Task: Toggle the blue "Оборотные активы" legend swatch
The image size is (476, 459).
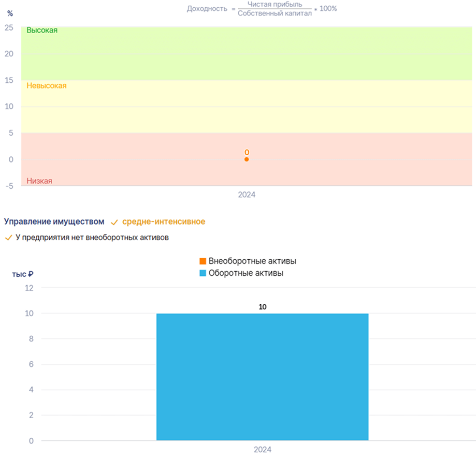Action: point(203,273)
